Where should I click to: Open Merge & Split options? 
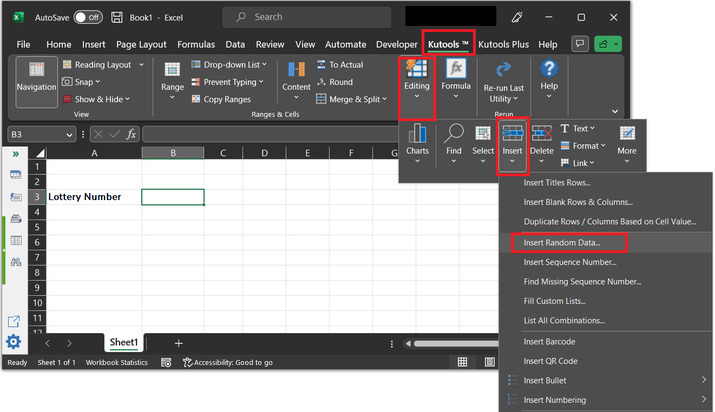[352, 99]
